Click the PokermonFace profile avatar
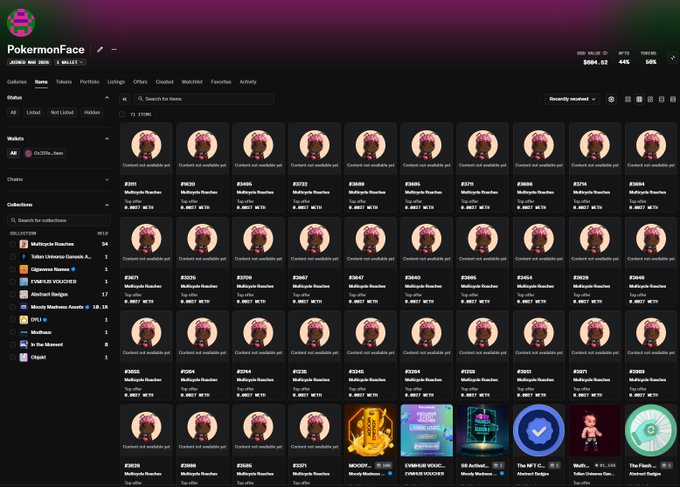680x487 pixels. coord(21,23)
